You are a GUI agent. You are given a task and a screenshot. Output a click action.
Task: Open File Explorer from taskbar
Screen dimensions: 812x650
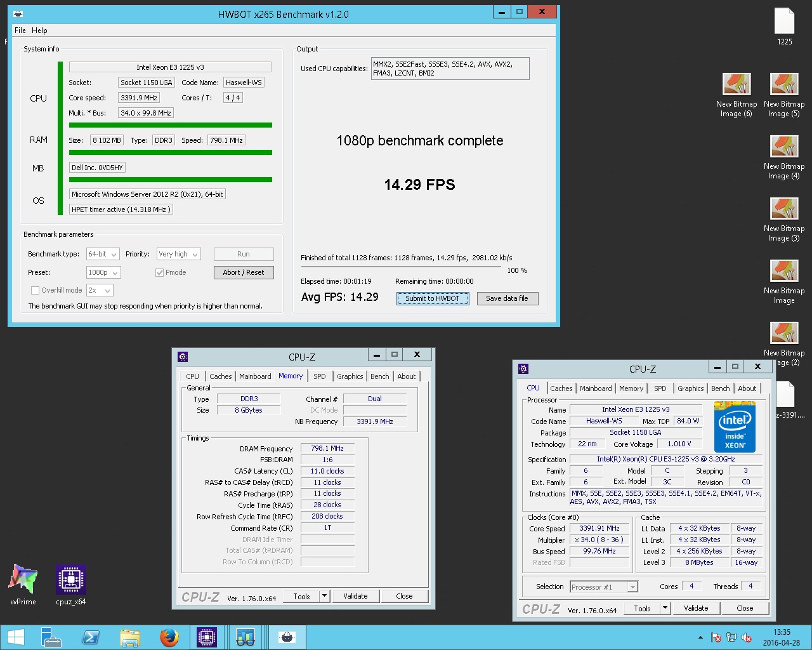129,637
